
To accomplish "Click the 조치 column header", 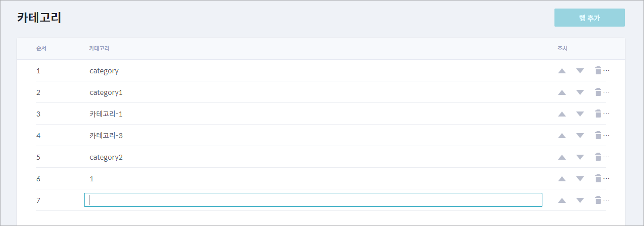I will pyautogui.click(x=562, y=48).
